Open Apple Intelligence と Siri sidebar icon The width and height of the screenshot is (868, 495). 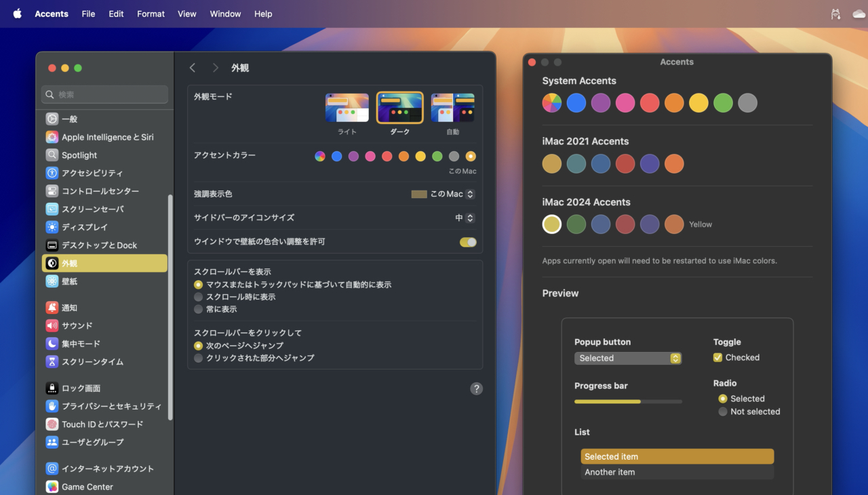click(x=52, y=137)
